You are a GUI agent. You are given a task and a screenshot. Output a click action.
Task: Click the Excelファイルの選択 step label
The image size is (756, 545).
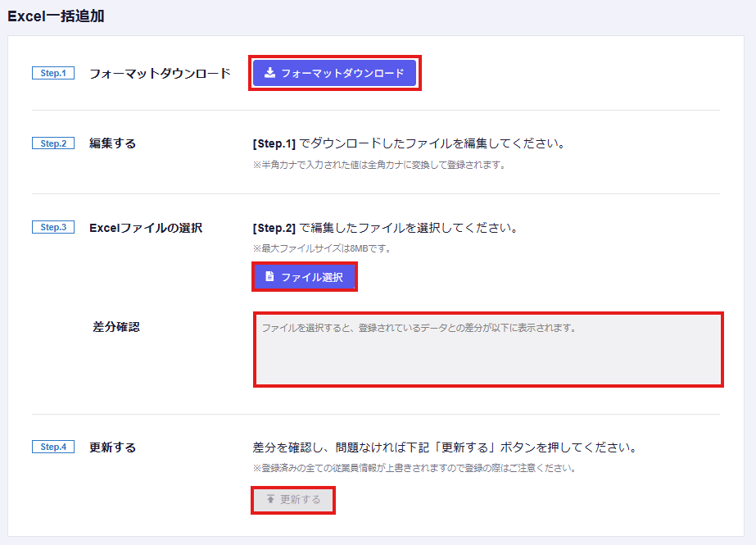[x=145, y=227]
